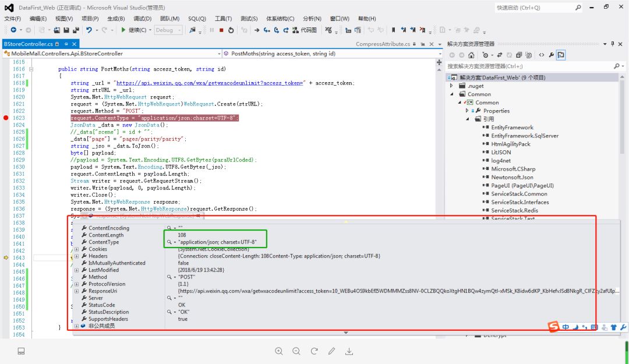The image size is (629, 364).
Task: Open the 体系结构(C) menu
Action: tap(280, 19)
